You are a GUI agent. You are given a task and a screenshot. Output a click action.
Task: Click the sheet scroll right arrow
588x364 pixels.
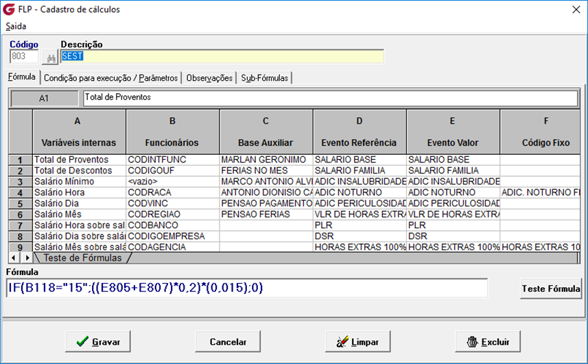coord(27,258)
